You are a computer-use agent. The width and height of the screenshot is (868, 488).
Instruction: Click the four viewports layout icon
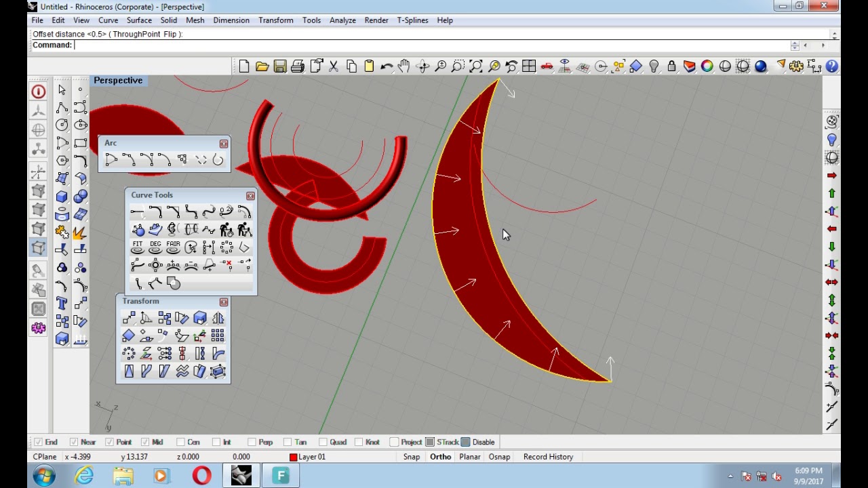(x=529, y=66)
